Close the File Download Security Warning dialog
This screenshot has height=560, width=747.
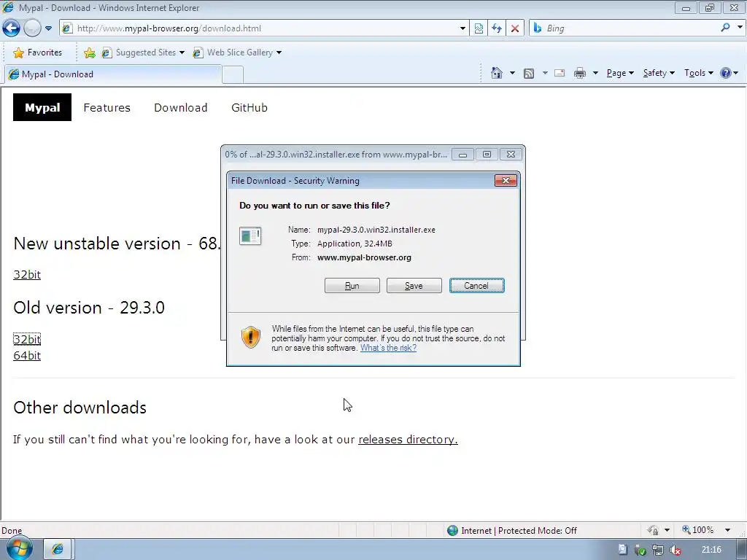click(x=506, y=181)
